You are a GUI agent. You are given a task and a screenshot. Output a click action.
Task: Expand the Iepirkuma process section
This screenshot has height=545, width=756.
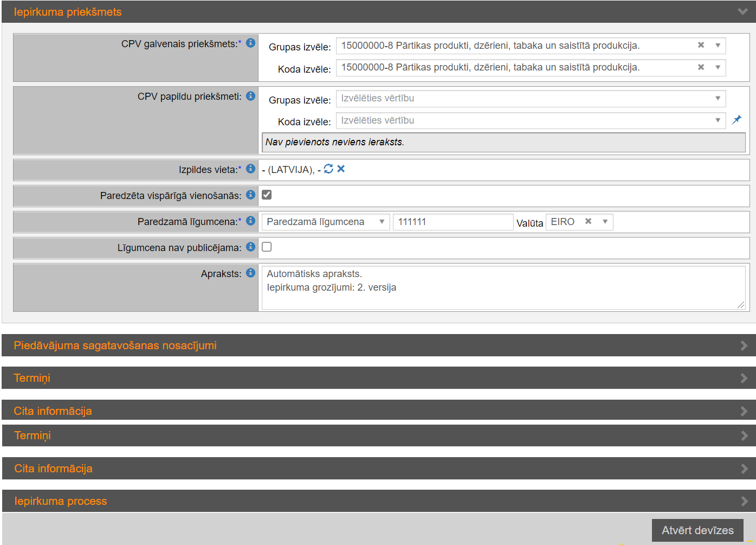[x=378, y=501]
